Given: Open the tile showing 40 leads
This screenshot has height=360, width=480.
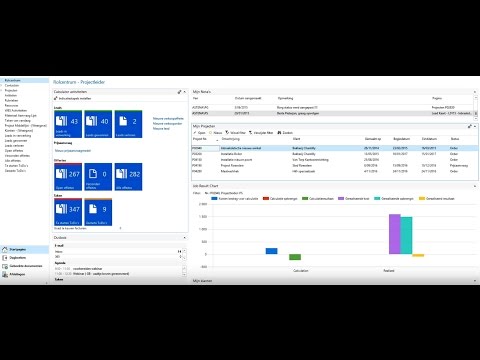Looking at the screenshot, I should pyautogui.click(x=98, y=124).
